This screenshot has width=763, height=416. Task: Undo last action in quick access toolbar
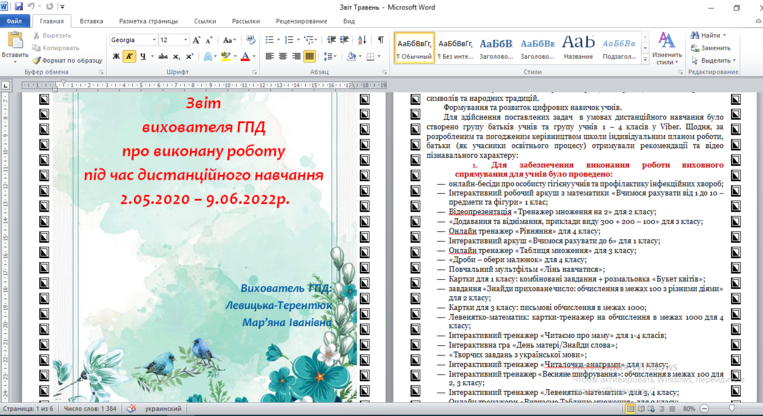coord(32,7)
